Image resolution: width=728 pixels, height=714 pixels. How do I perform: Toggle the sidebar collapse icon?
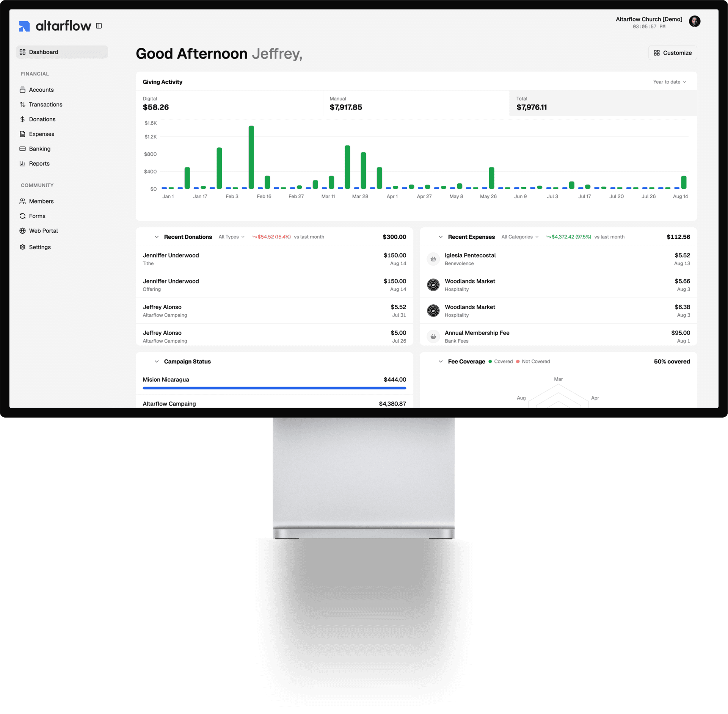click(99, 26)
